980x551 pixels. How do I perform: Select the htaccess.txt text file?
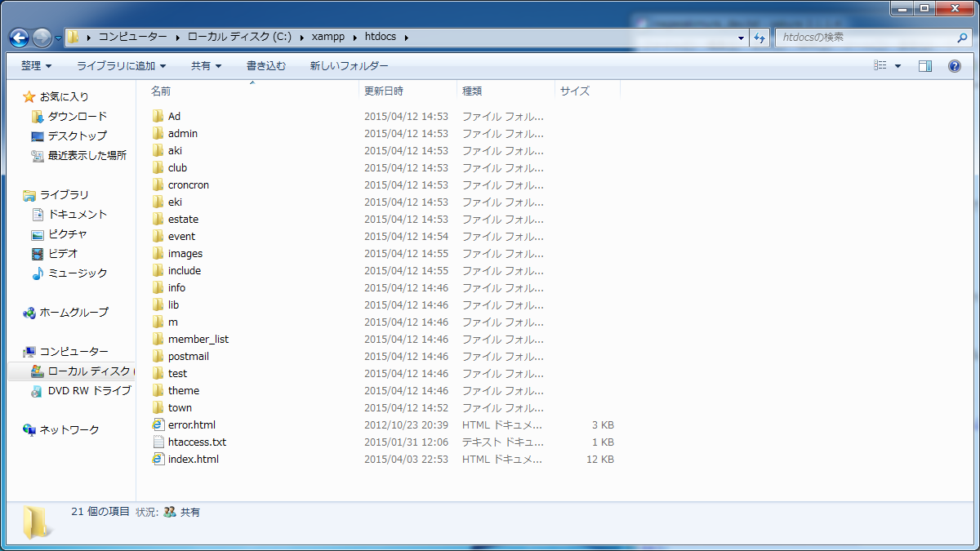[197, 442]
